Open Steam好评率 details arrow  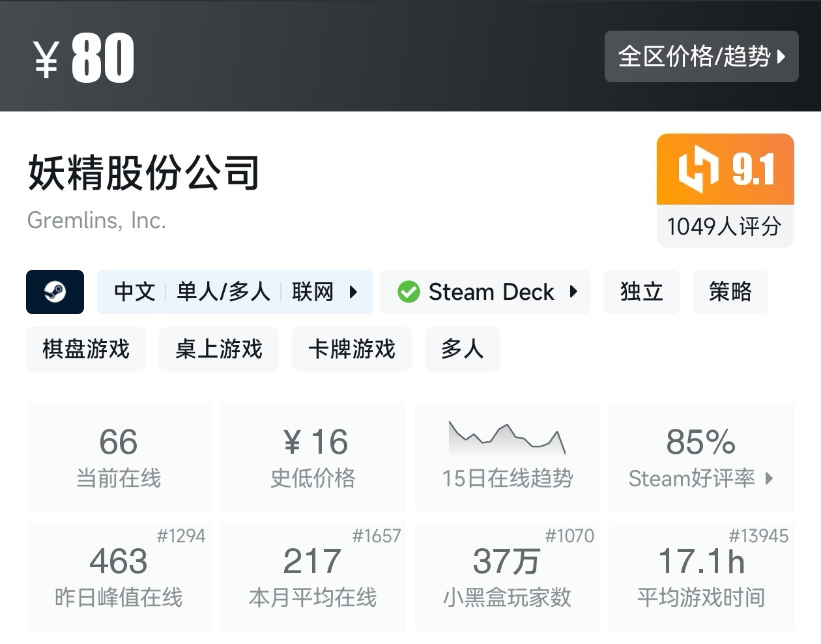pos(770,478)
